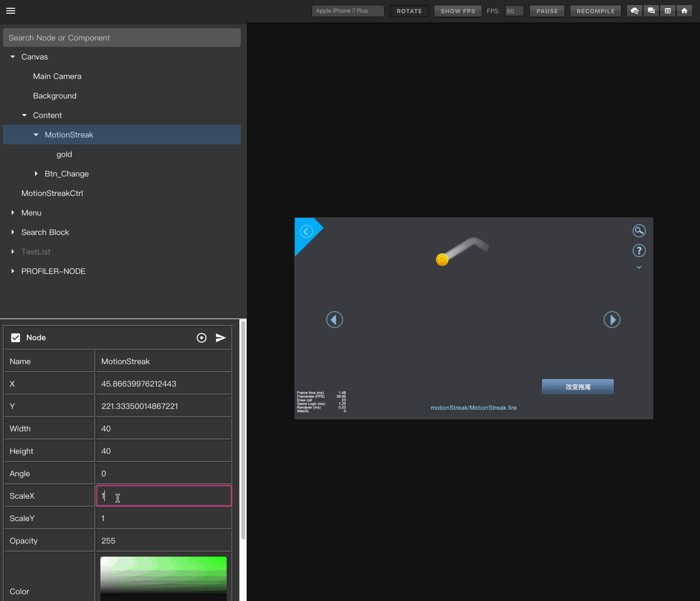
Task: Collapse the MotionStreak tree node arrow
Action: point(36,135)
